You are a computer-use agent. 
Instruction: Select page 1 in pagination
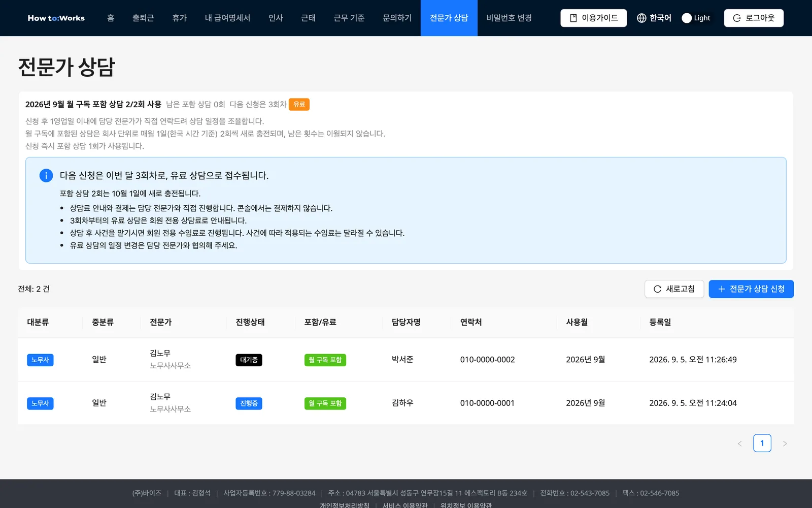(x=762, y=443)
